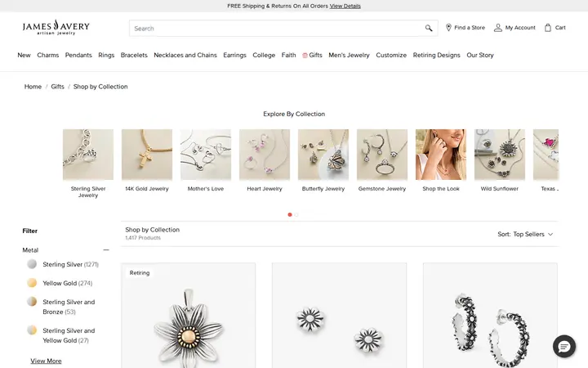Viewport: 588px width, 368px height.
Task: Filter by Yellow Gold swatch
Action: (x=32, y=283)
